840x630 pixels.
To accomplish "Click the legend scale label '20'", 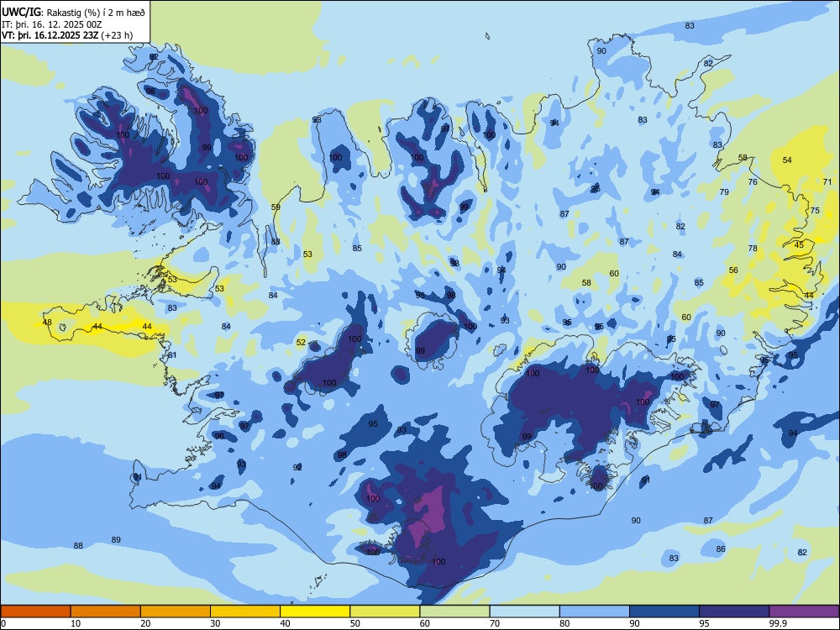I will tap(145, 623).
